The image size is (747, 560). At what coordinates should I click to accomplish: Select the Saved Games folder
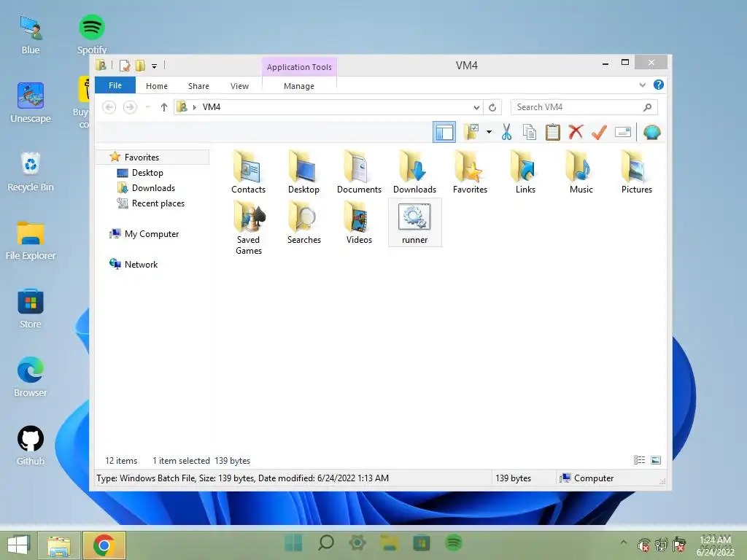coord(248,227)
